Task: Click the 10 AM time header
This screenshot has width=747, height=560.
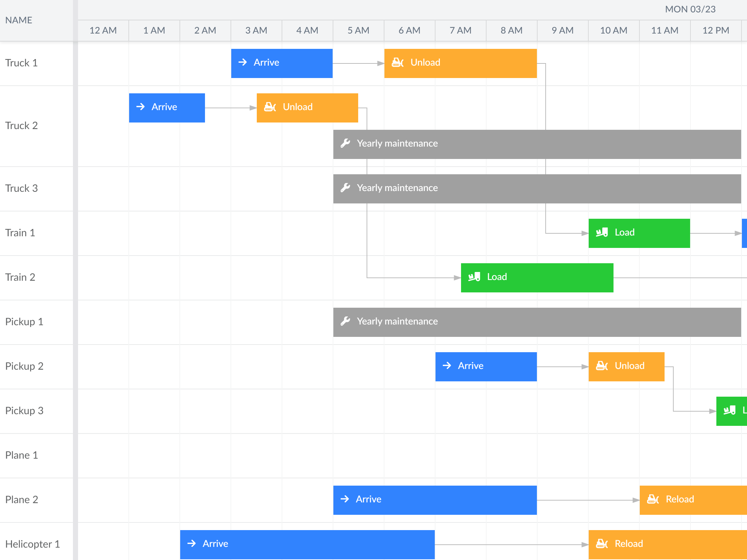Action: [x=614, y=30]
